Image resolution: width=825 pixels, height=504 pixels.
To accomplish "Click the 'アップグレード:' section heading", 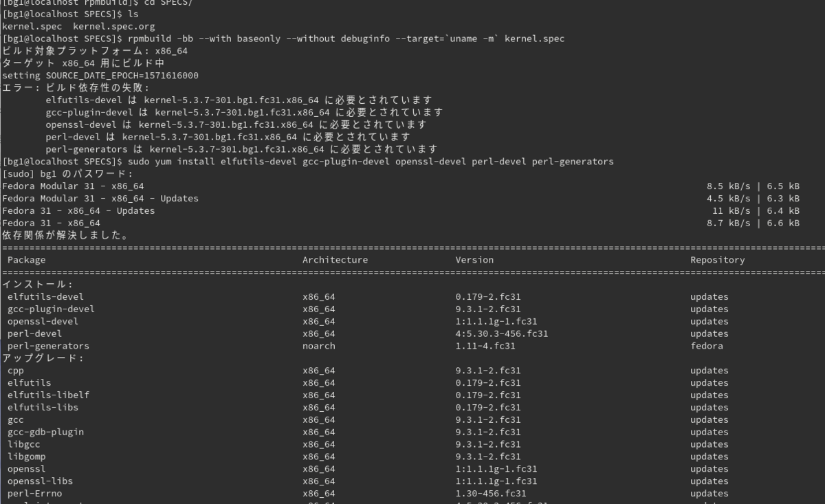I will coord(43,359).
